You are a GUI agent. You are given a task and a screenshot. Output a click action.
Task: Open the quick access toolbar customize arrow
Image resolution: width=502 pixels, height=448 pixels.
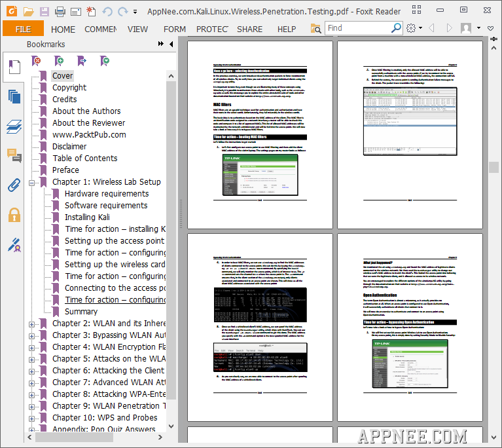tap(135, 12)
